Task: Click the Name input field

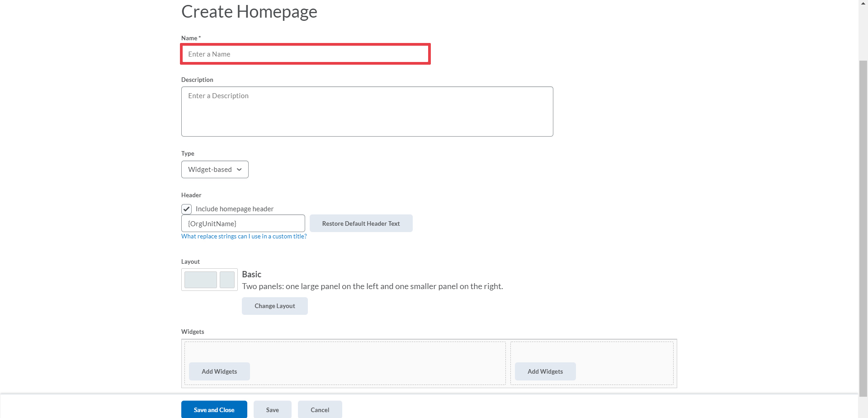Action: pos(305,54)
